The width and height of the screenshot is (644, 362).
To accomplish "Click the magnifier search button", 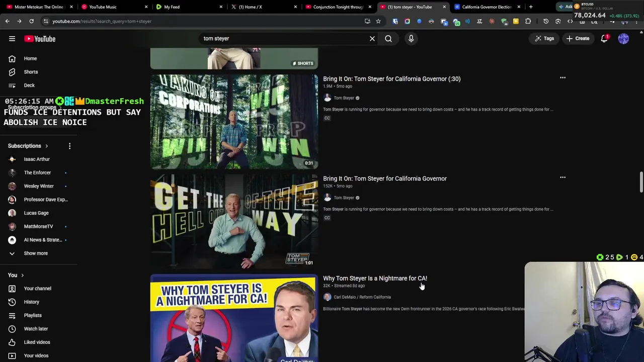I will [x=388, y=39].
